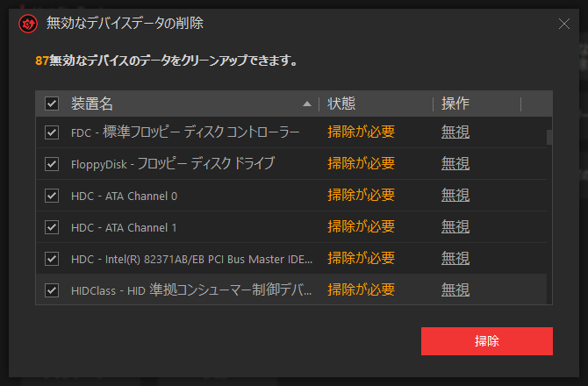Select the 'HDC - ATA Channel 1' text
The height and width of the screenshot is (386, 588).
click(124, 227)
